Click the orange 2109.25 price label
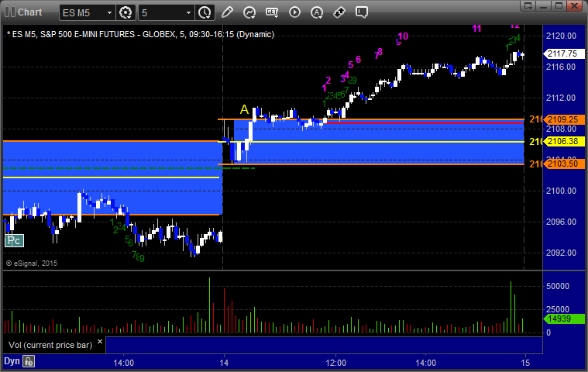The image size is (588, 372). click(564, 119)
